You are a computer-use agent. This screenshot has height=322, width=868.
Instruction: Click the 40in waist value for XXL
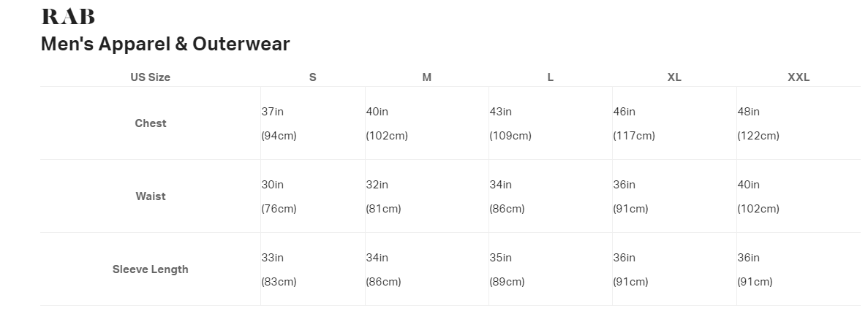click(x=748, y=185)
